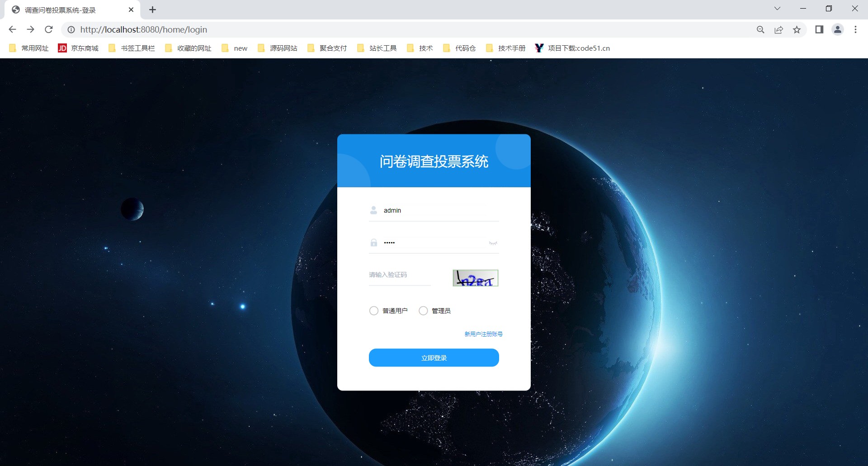This screenshot has height=466, width=868.
Task: Open the zoom magnifier in address bar
Action: pos(760,29)
